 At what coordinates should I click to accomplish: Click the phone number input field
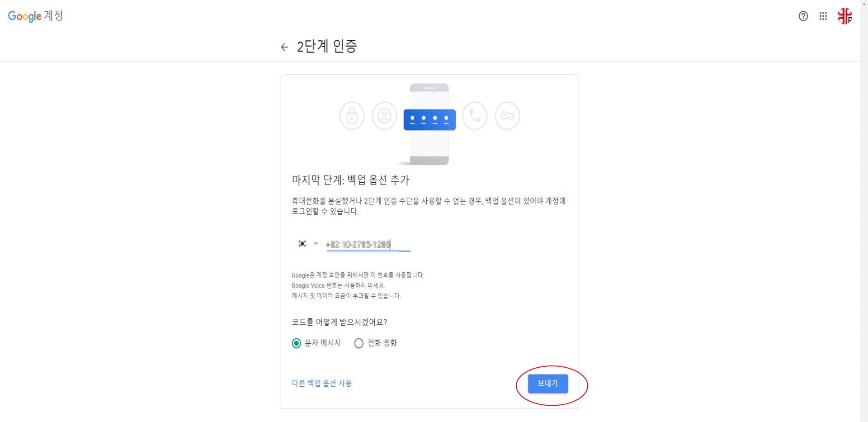click(368, 244)
